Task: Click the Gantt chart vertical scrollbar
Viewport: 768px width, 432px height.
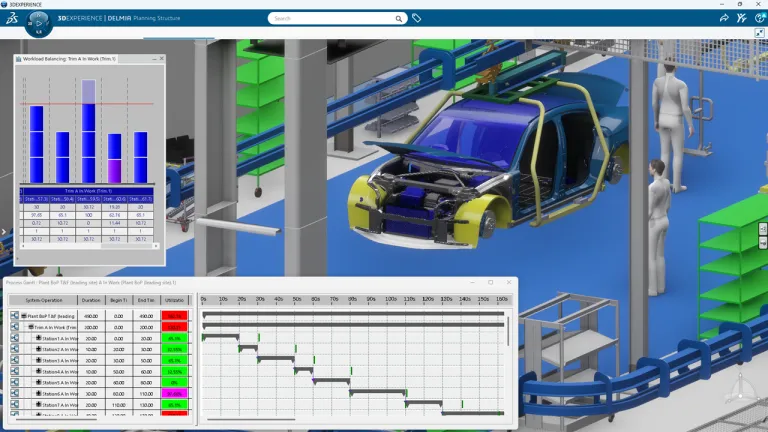Action: pyautogui.click(x=509, y=330)
